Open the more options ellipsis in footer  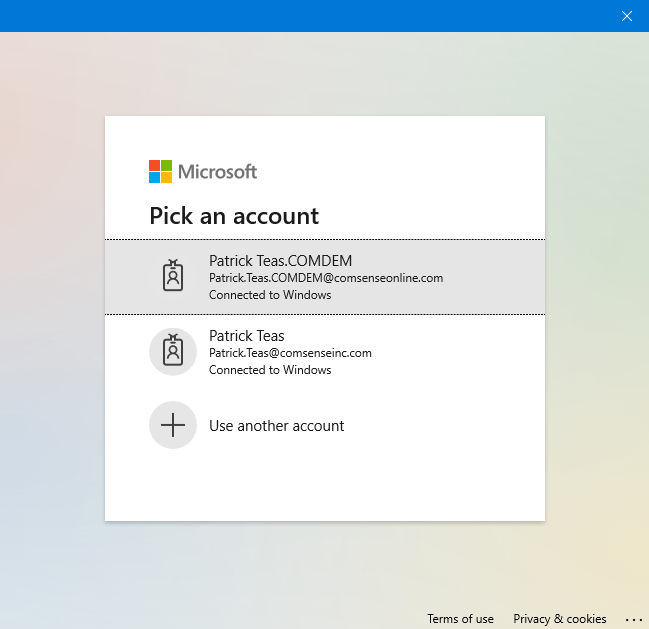click(634, 619)
